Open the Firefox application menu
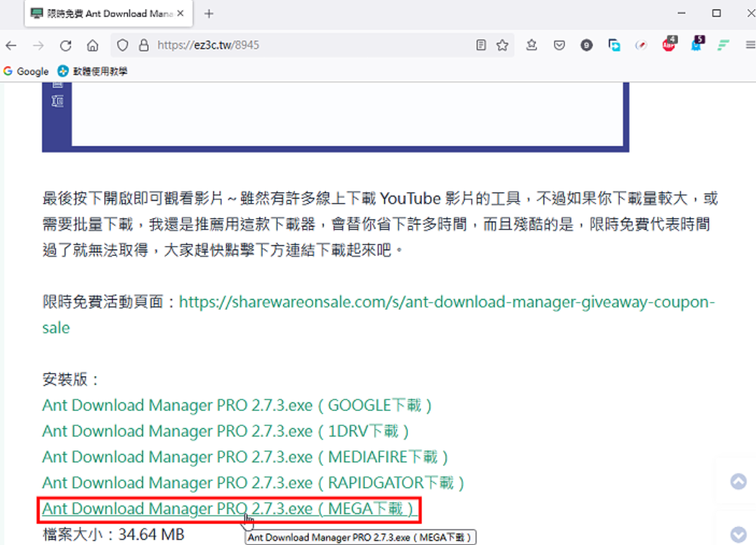756x545 pixels. (750, 45)
